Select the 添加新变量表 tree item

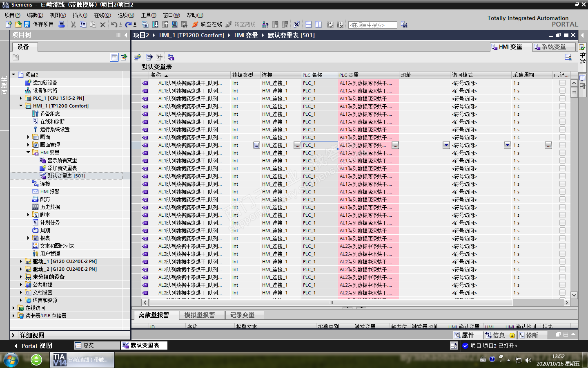[x=62, y=168]
